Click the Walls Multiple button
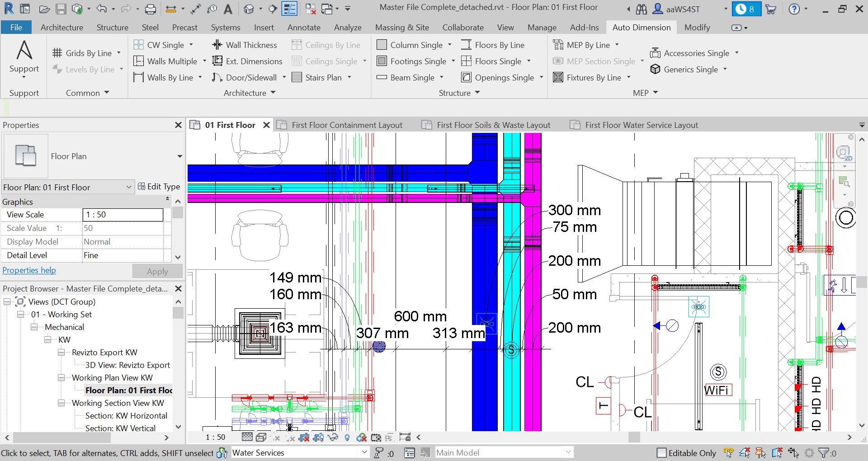 (166, 61)
